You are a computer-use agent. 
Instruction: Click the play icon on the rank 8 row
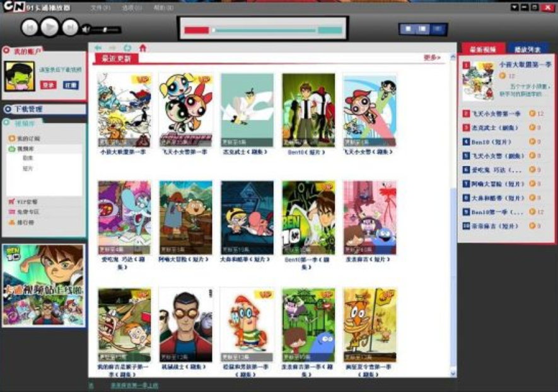(x=532, y=198)
